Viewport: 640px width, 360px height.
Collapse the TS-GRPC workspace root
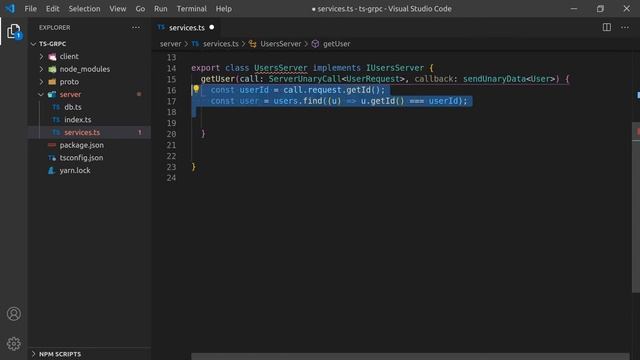point(33,44)
